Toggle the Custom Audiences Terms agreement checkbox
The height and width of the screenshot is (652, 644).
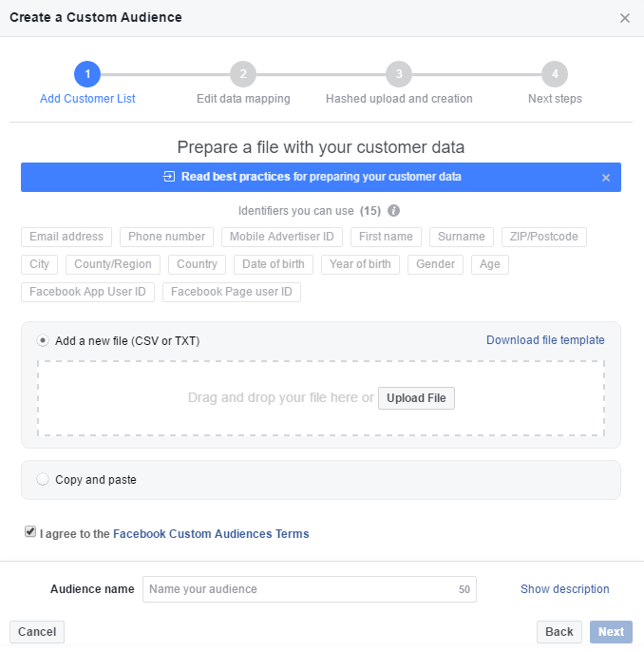[x=30, y=533]
